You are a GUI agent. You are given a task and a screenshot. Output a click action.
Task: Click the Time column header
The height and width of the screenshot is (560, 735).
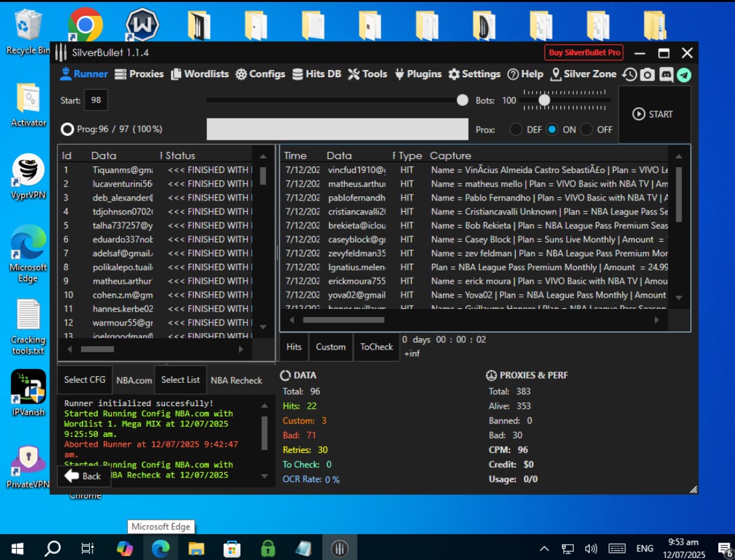296,156
